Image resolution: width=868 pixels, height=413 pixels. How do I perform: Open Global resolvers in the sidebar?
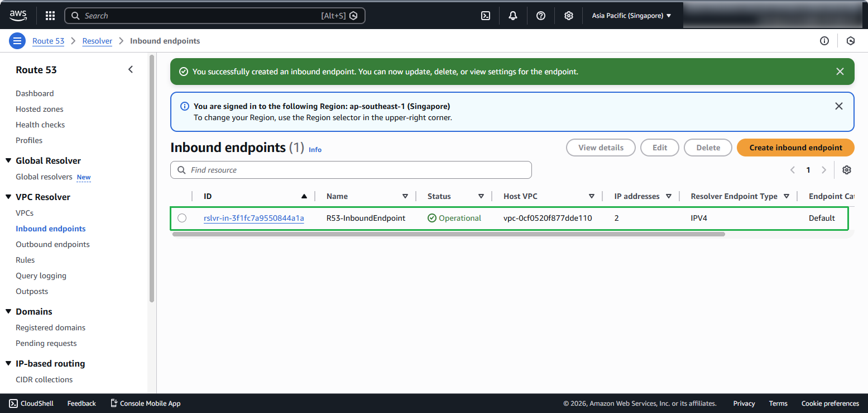tap(44, 177)
